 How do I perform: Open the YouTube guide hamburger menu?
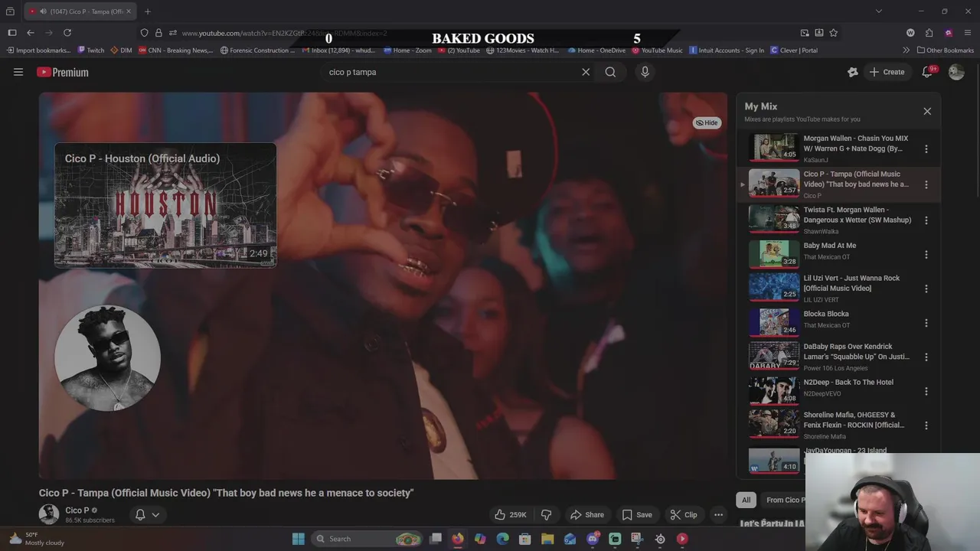click(18, 72)
